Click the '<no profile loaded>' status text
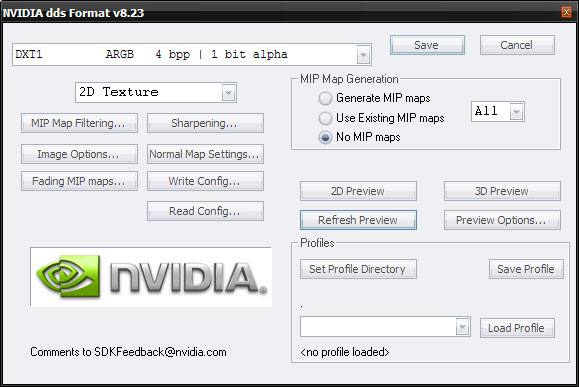Screen dimensions: 579x387 (345, 352)
